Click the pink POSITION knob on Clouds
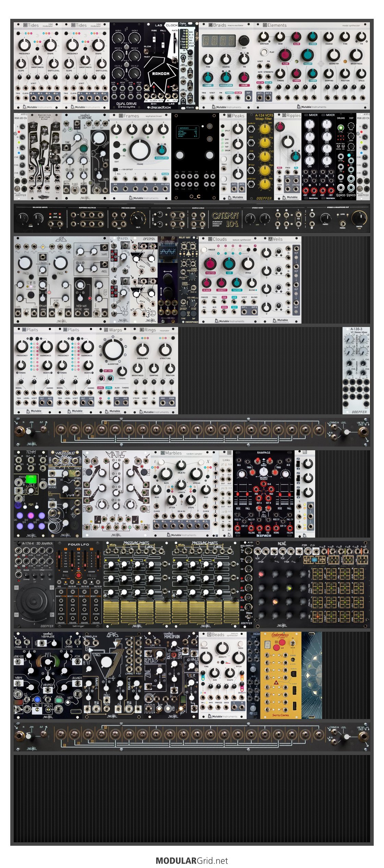 click(210, 264)
